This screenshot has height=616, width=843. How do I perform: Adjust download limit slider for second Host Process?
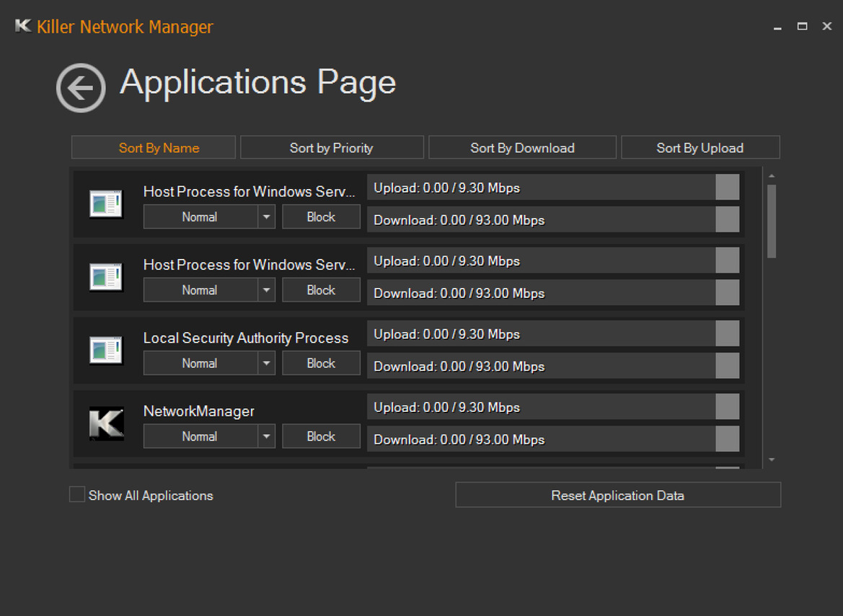[728, 293]
